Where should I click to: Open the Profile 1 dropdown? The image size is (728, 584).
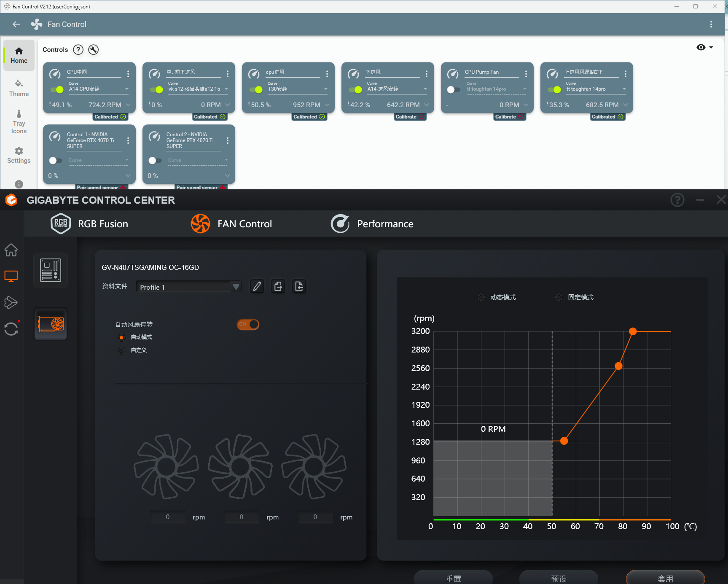(188, 287)
